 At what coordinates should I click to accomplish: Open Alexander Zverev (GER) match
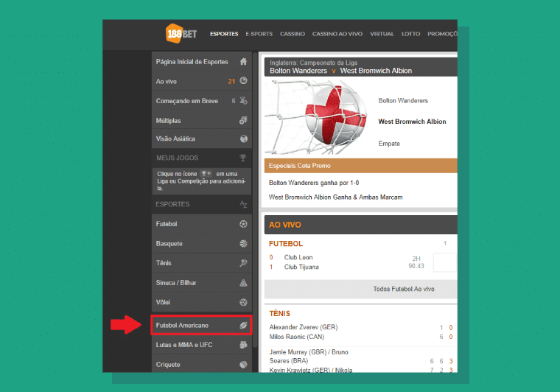304,327
